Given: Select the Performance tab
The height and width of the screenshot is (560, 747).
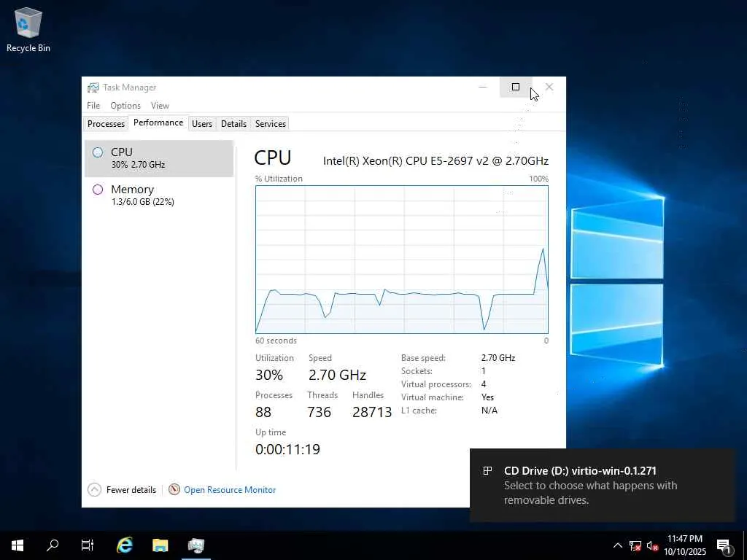Looking at the screenshot, I should click(158, 122).
